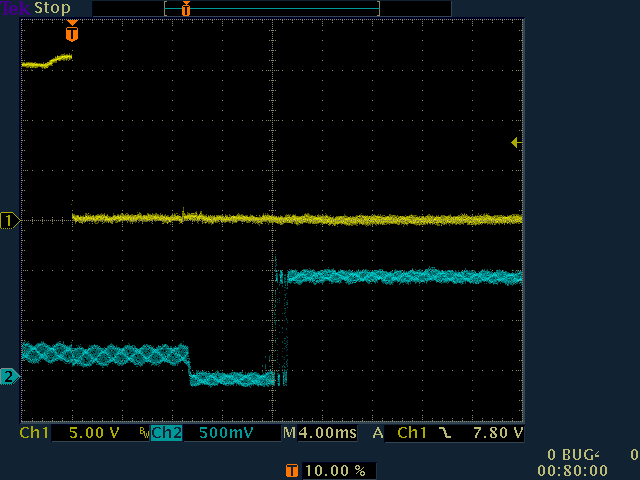Click the bandwidth limit Bw icon

tap(145, 433)
